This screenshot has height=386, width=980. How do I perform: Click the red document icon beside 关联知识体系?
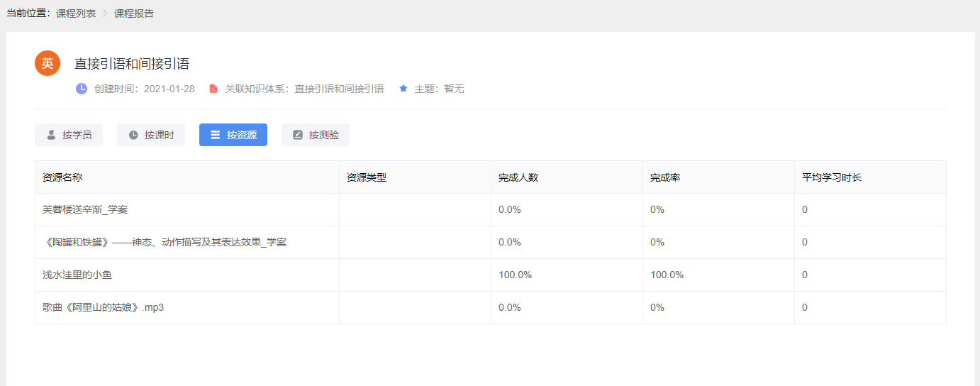pyautogui.click(x=213, y=89)
